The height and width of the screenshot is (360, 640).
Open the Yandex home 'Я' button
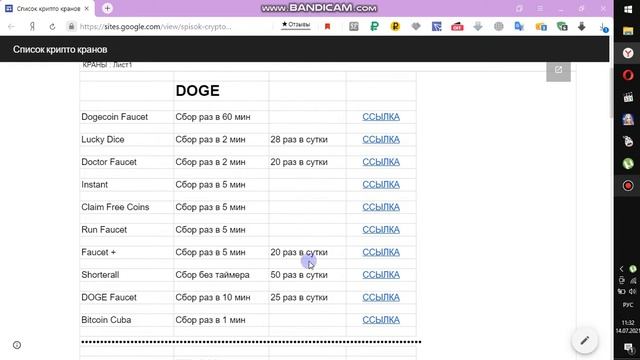point(32,27)
